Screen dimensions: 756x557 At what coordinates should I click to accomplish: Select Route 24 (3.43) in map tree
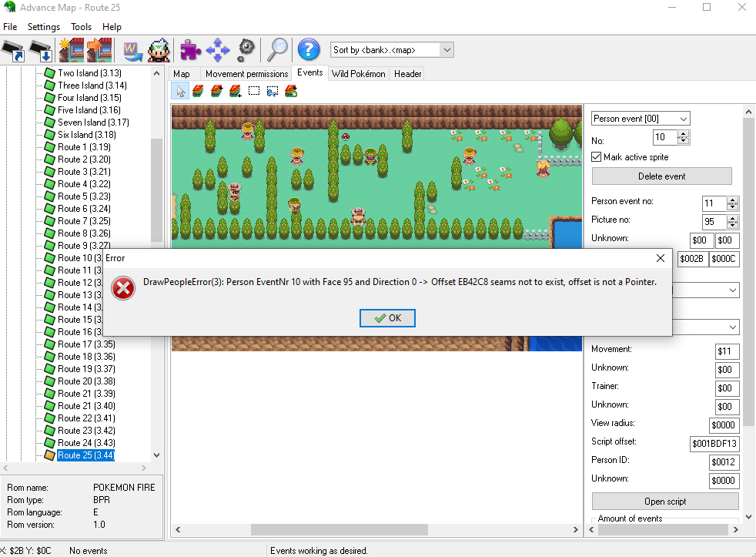coord(85,443)
